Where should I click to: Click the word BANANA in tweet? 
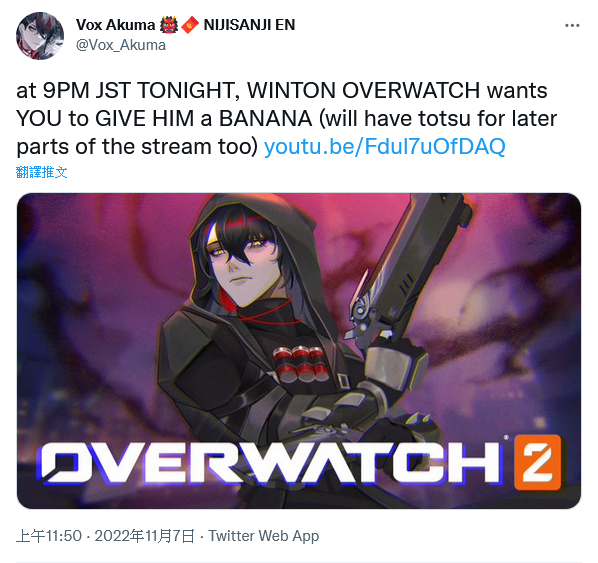coord(265,119)
